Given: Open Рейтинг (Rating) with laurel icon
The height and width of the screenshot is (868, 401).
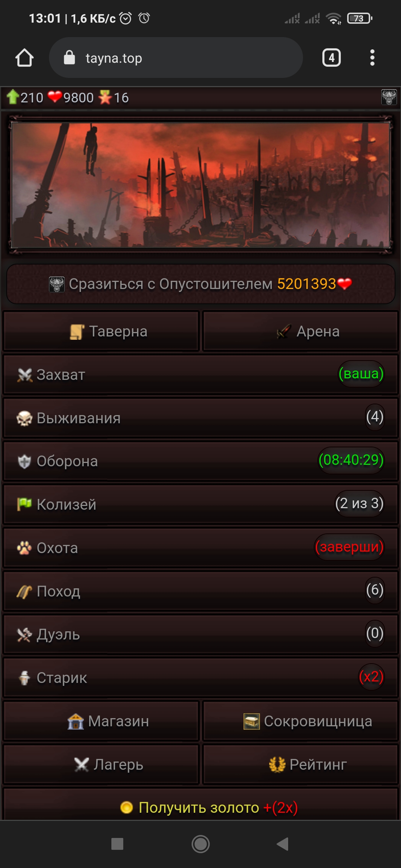Looking at the screenshot, I should click(x=300, y=765).
